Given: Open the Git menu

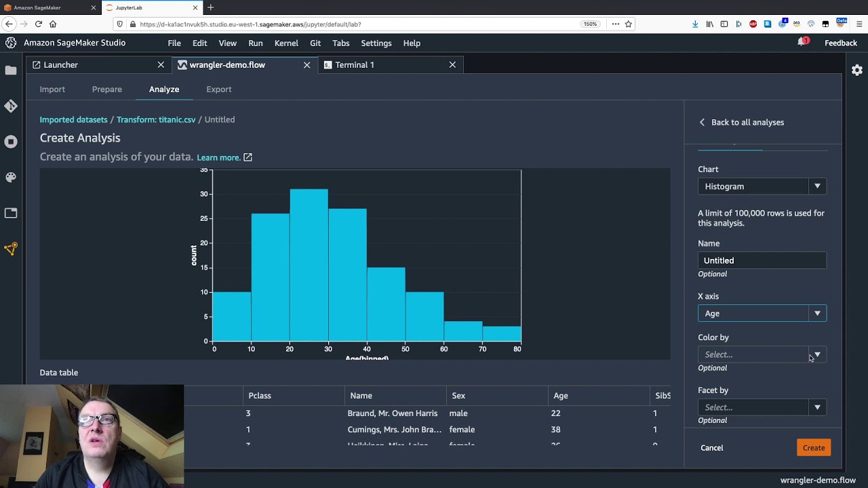Looking at the screenshot, I should (315, 43).
